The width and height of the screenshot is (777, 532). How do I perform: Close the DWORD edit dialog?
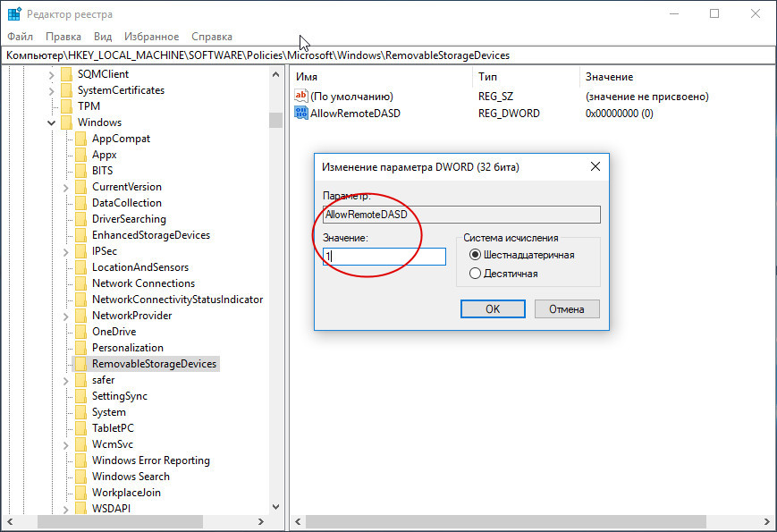595,166
